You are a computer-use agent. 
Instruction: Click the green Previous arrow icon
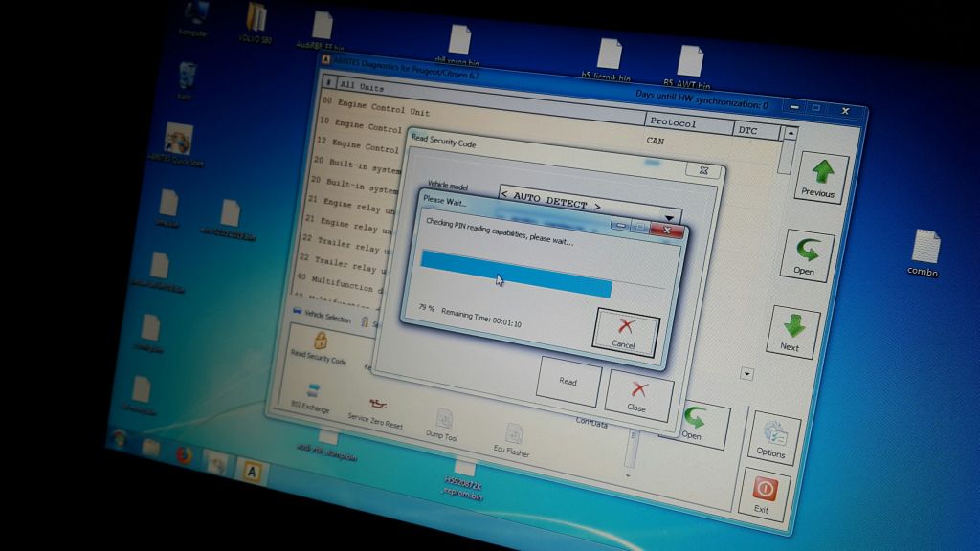[822, 172]
